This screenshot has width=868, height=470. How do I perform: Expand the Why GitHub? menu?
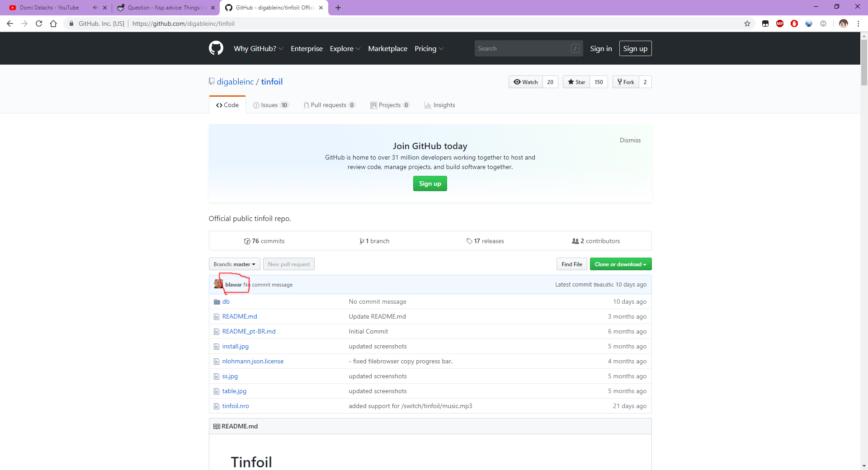(259, 48)
